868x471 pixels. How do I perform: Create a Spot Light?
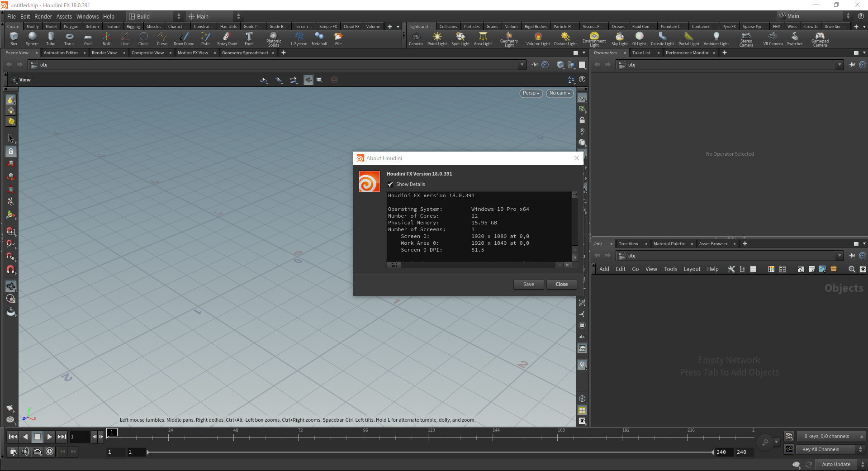460,38
